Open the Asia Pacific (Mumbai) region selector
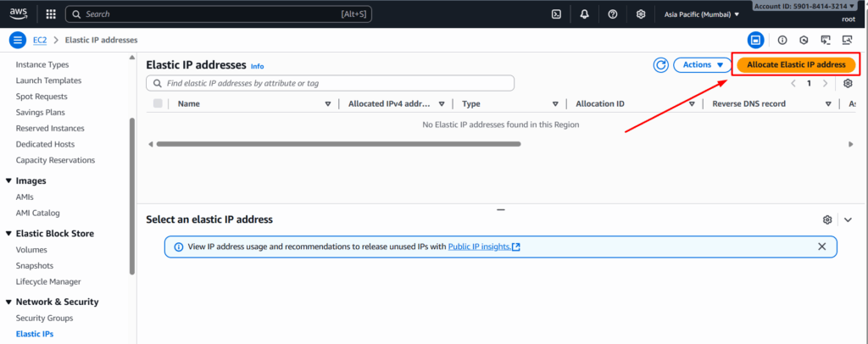 [x=701, y=14]
